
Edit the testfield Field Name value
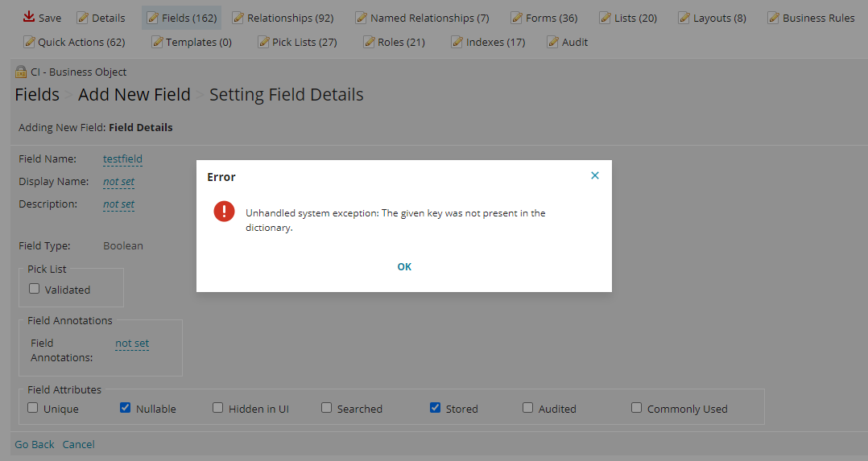[122, 159]
